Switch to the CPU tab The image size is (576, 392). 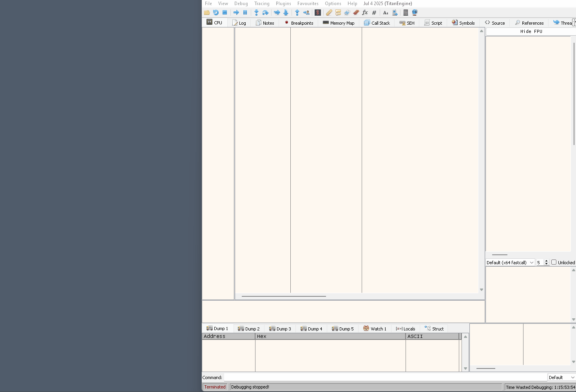pyautogui.click(x=214, y=23)
